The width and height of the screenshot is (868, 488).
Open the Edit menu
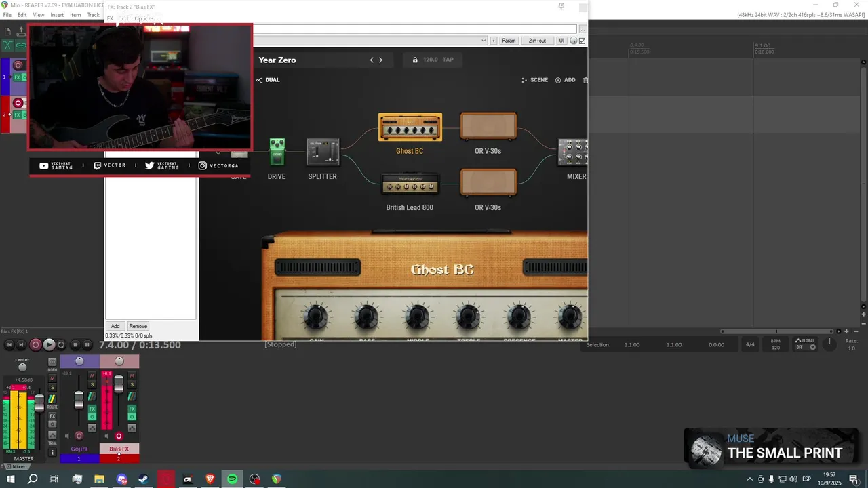click(x=22, y=14)
